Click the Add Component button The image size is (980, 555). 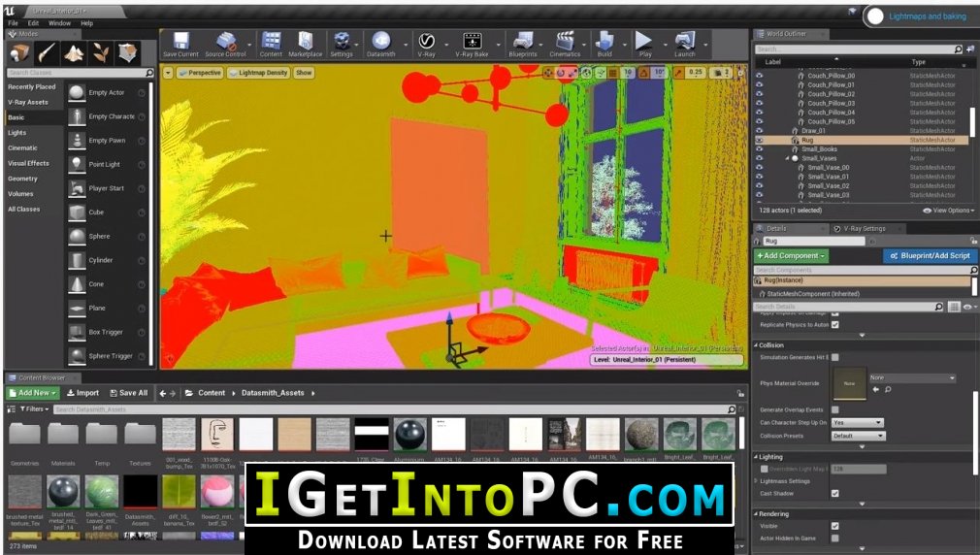tap(791, 255)
